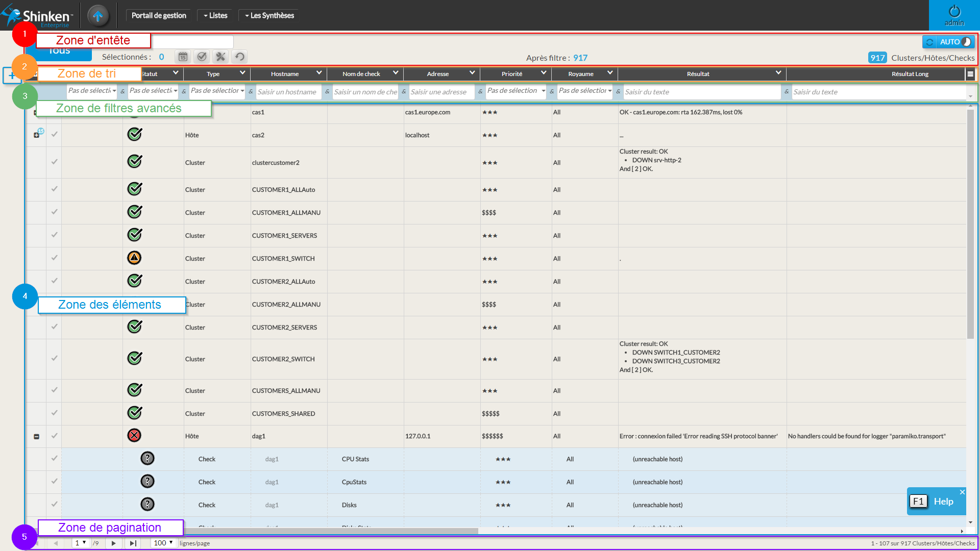The height and width of the screenshot is (551, 980).
Task: Open the Les Synthèses menu
Action: (x=269, y=15)
